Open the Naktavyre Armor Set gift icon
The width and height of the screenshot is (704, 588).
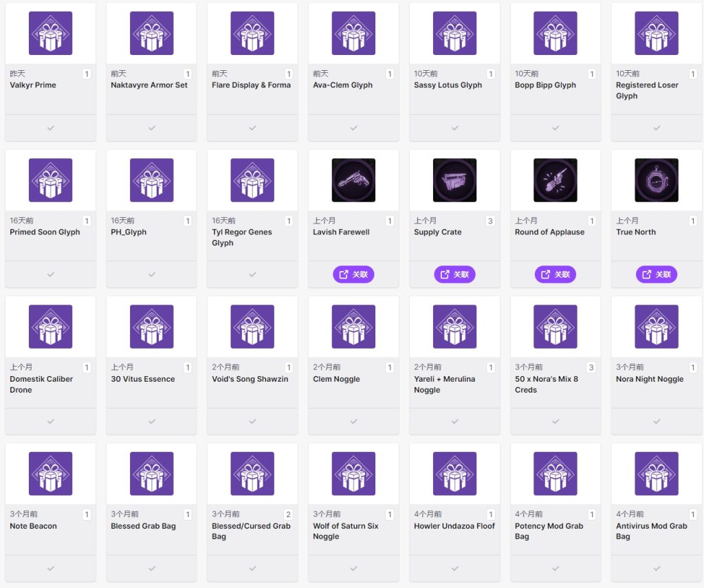[x=151, y=33]
